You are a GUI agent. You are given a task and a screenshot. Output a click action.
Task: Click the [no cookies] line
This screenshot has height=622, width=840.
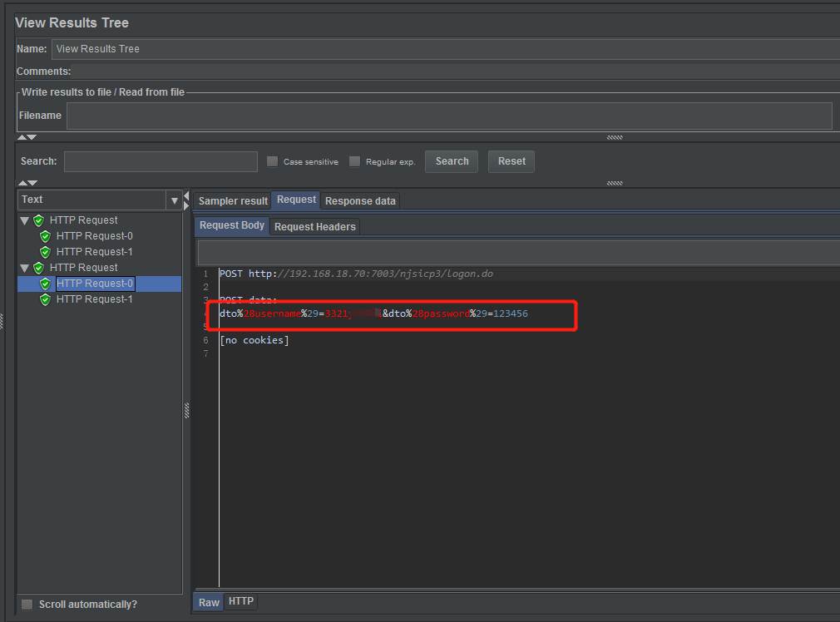254,340
